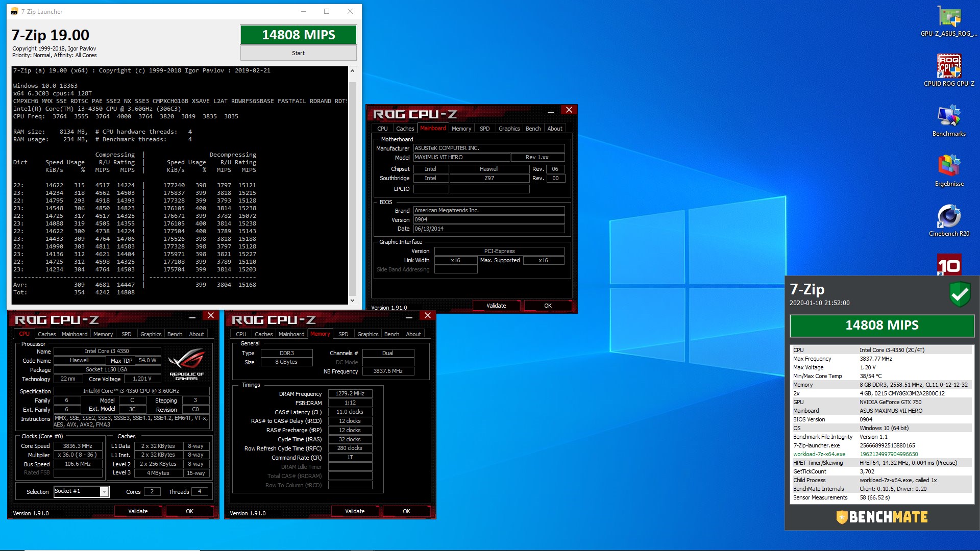Click the Republic of Gamers logo
The image size is (980, 551).
[x=186, y=364]
